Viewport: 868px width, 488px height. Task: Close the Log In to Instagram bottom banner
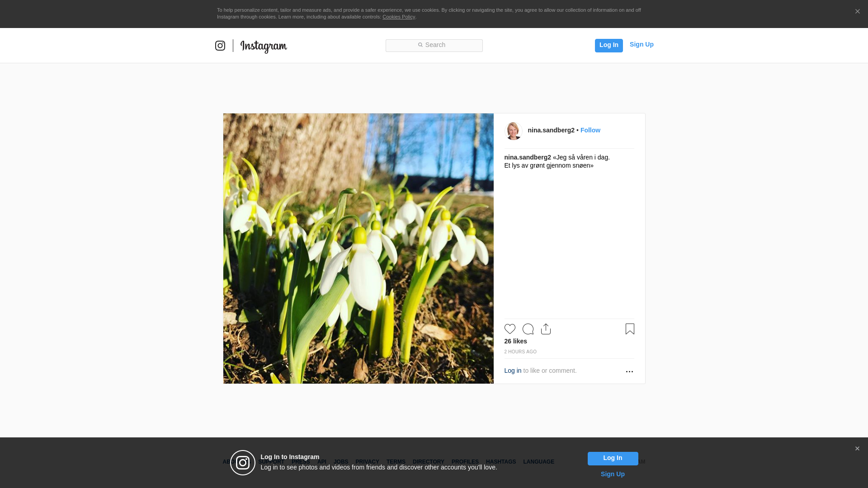[857, 449]
